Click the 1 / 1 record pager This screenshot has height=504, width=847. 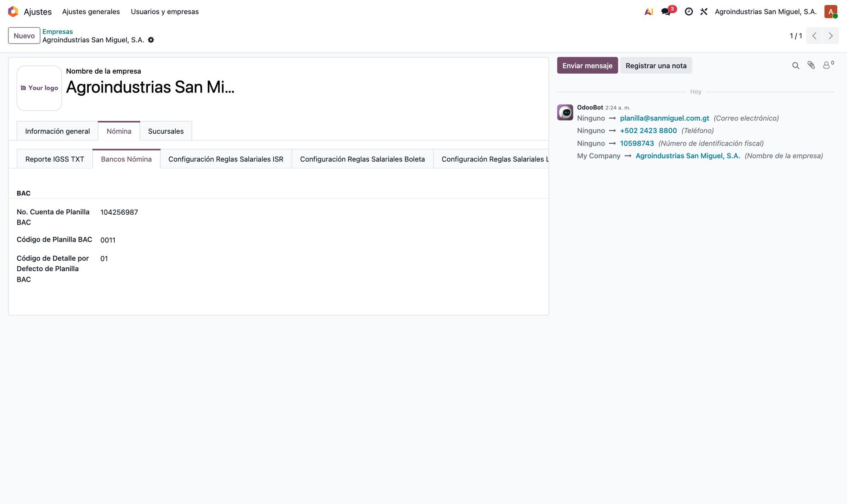(796, 36)
